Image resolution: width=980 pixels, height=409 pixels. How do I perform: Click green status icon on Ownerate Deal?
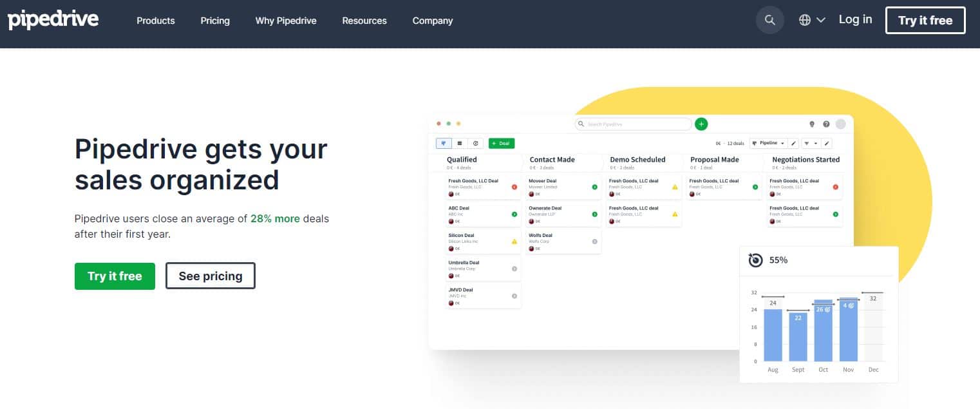594,214
